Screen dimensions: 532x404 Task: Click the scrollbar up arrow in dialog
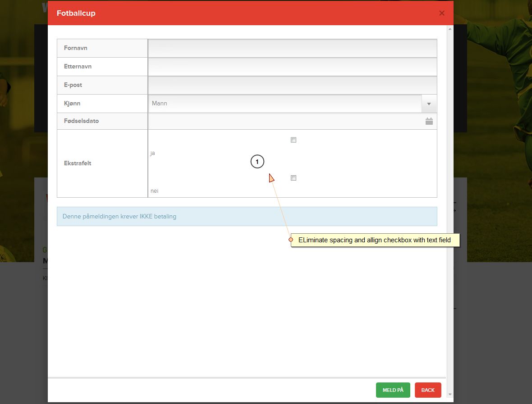(x=450, y=29)
